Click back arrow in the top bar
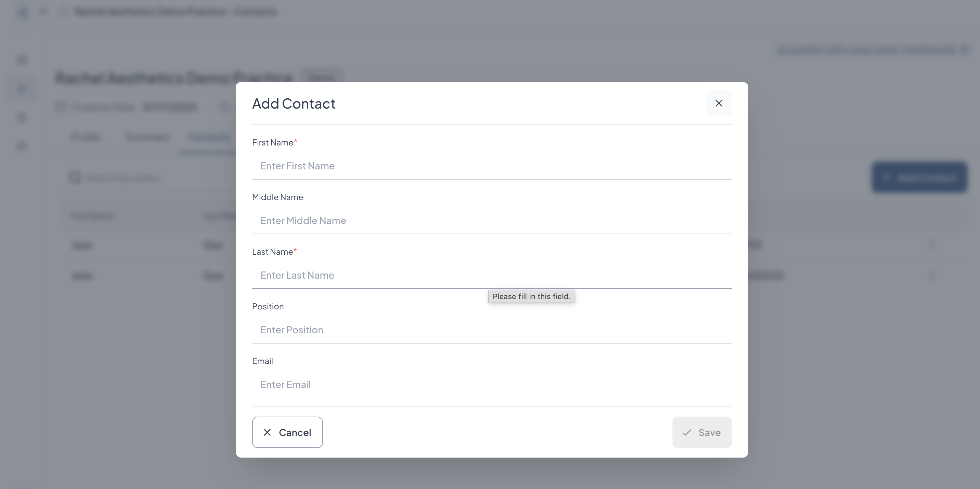 coord(44,12)
